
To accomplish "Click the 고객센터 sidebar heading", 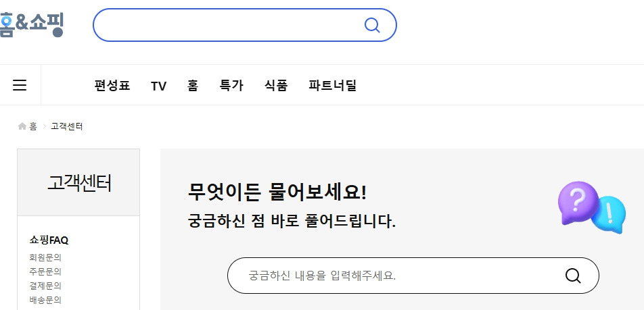I will pyautogui.click(x=79, y=183).
